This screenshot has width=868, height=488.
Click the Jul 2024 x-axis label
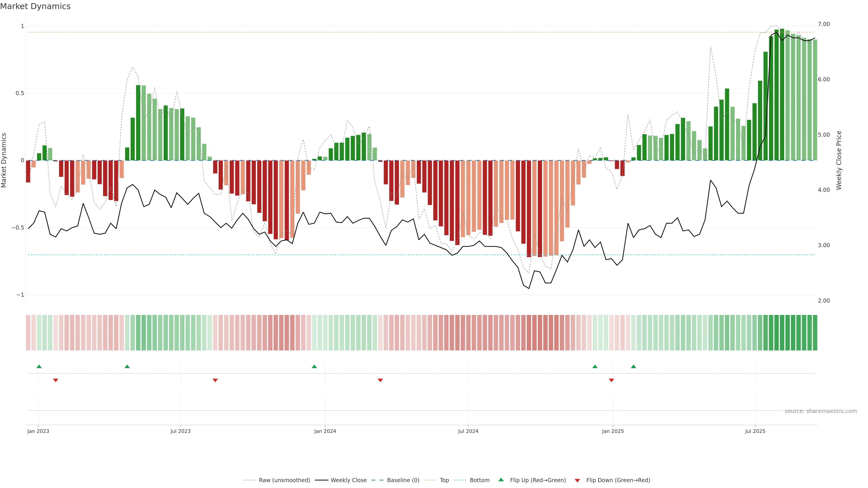(x=468, y=431)
